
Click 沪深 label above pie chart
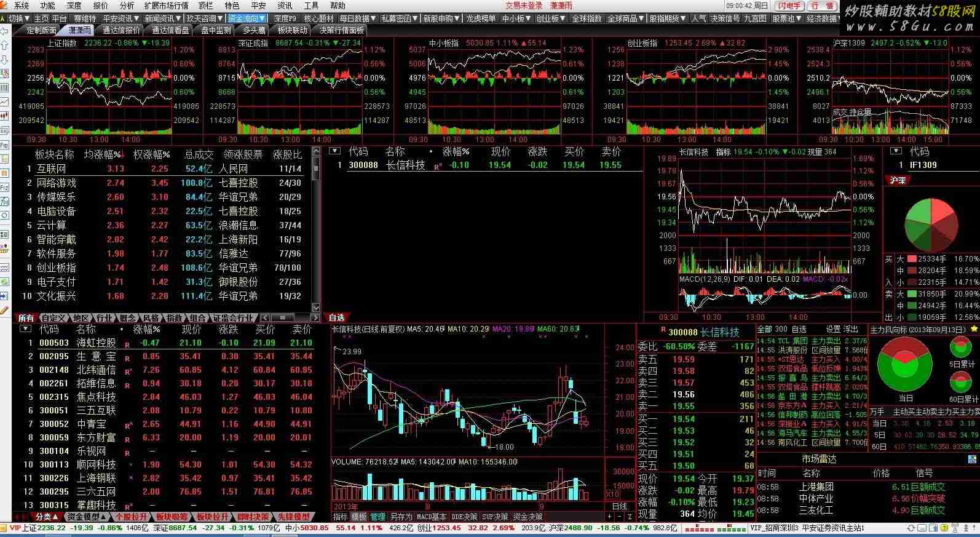click(x=898, y=180)
